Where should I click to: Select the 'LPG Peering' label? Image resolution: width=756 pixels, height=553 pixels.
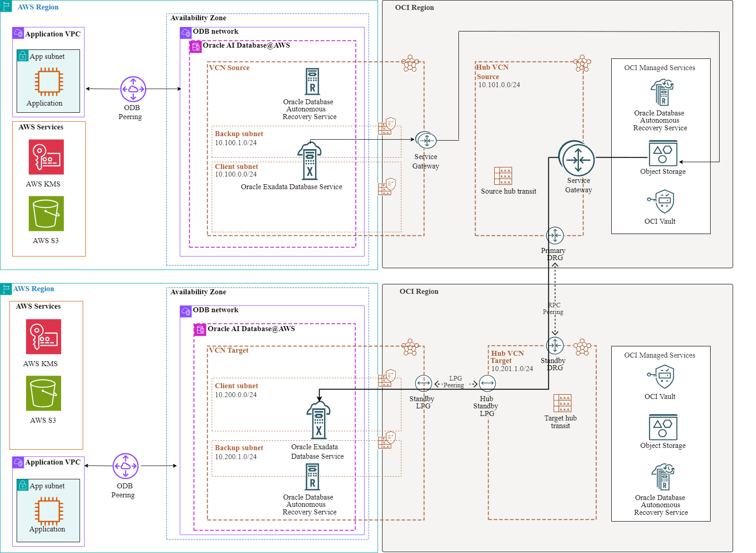click(454, 382)
